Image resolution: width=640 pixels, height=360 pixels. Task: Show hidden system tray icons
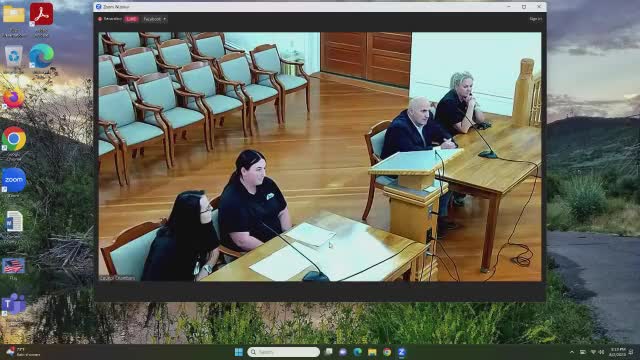[x=572, y=352]
